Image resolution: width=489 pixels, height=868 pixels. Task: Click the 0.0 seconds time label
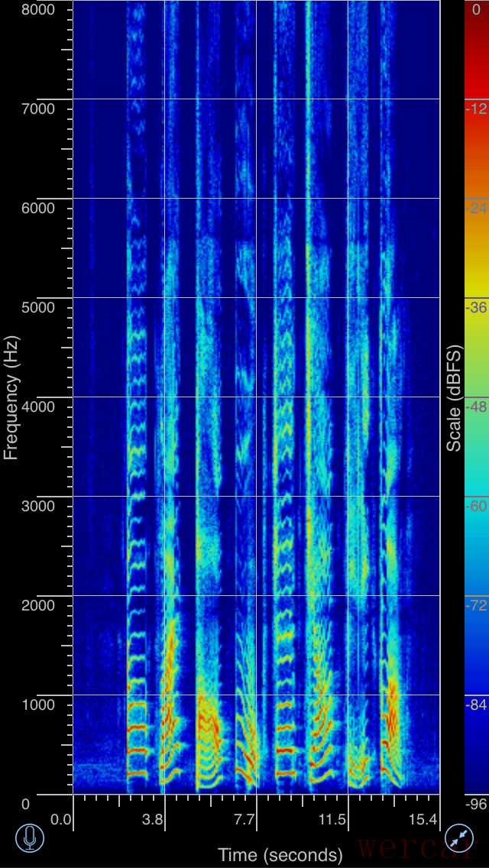(61, 821)
